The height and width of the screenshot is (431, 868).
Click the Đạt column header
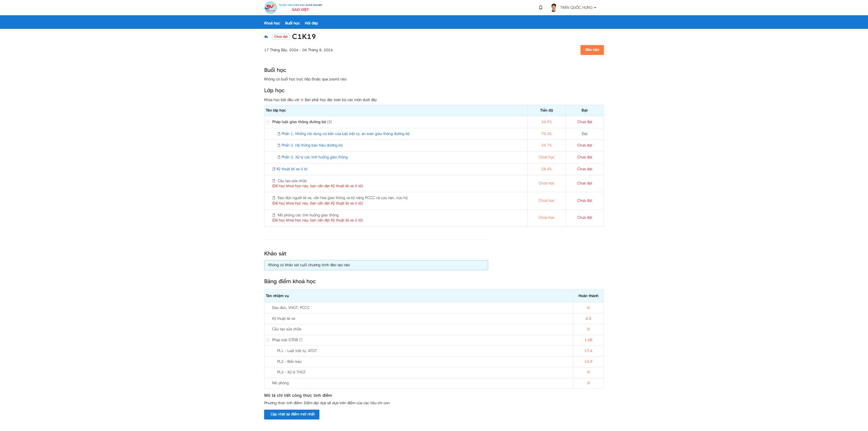(x=585, y=111)
